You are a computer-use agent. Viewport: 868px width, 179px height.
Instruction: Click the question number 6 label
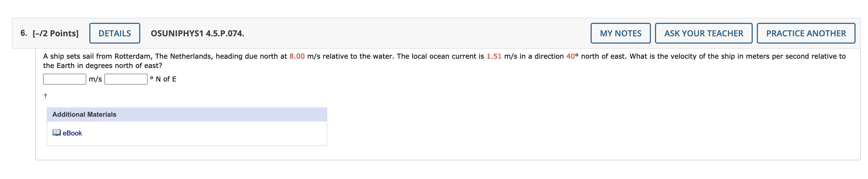click(x=24, y=33)
